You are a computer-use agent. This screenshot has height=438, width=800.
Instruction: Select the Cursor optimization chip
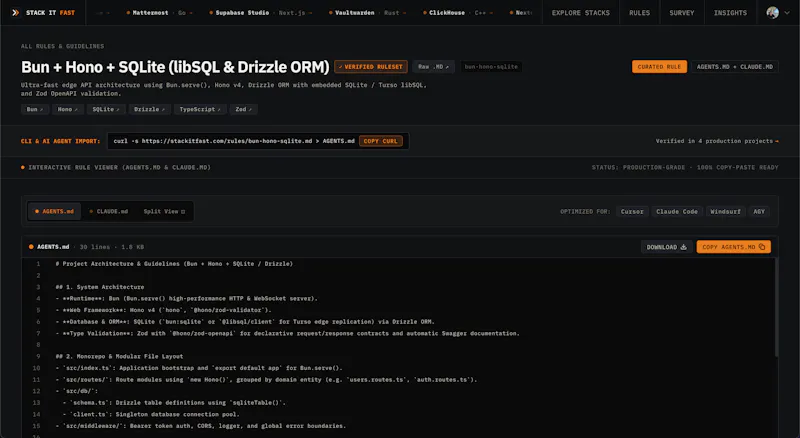[632, 211]
